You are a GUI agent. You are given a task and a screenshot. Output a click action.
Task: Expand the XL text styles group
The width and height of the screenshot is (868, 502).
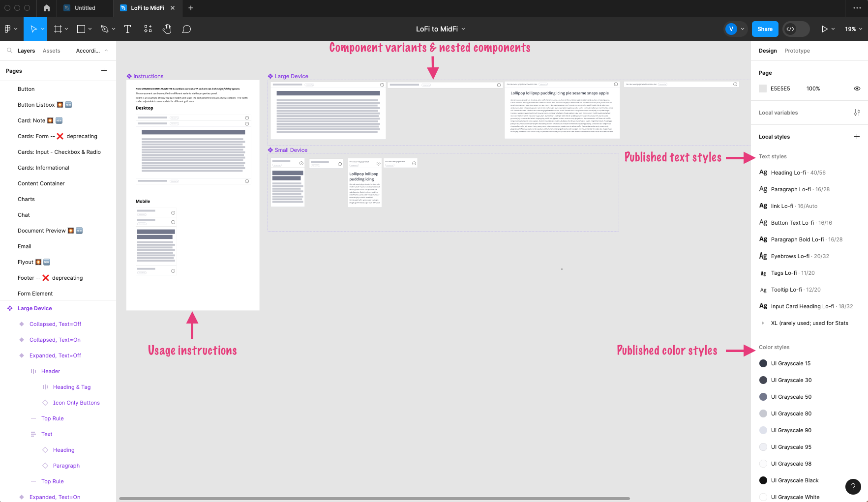coord(763,323)
